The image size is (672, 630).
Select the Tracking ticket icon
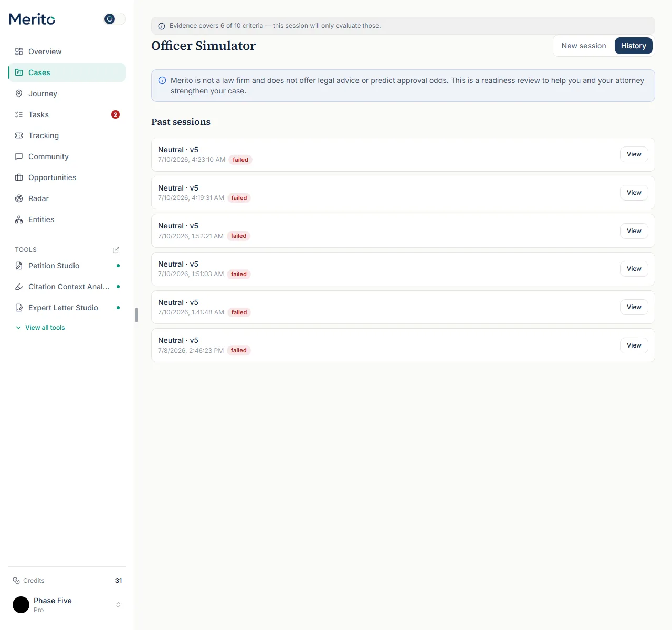19,135
